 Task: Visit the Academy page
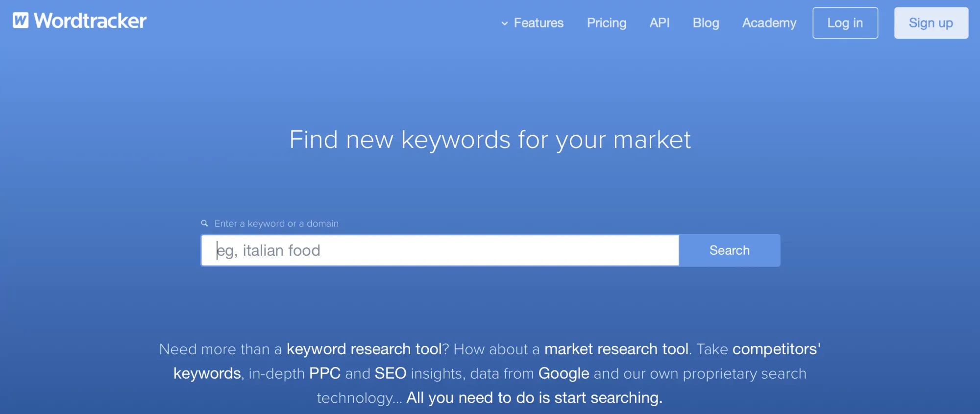pos(769,23)
